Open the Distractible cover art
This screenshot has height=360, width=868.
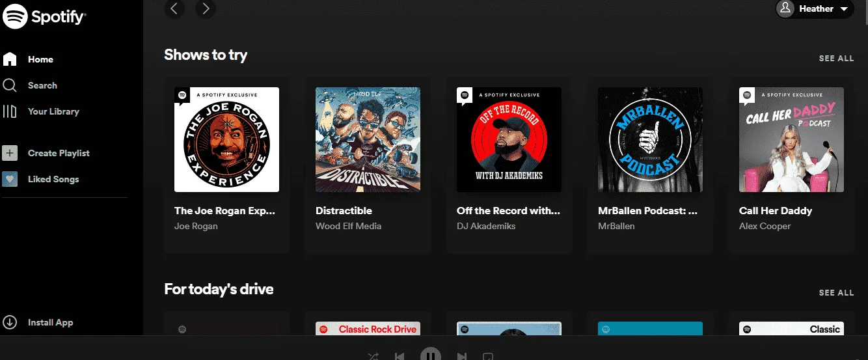[x=368, y=139]
